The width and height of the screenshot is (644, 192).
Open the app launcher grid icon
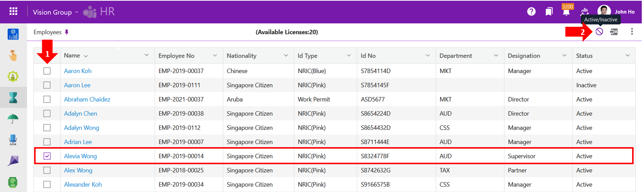(x=13, y=11)
